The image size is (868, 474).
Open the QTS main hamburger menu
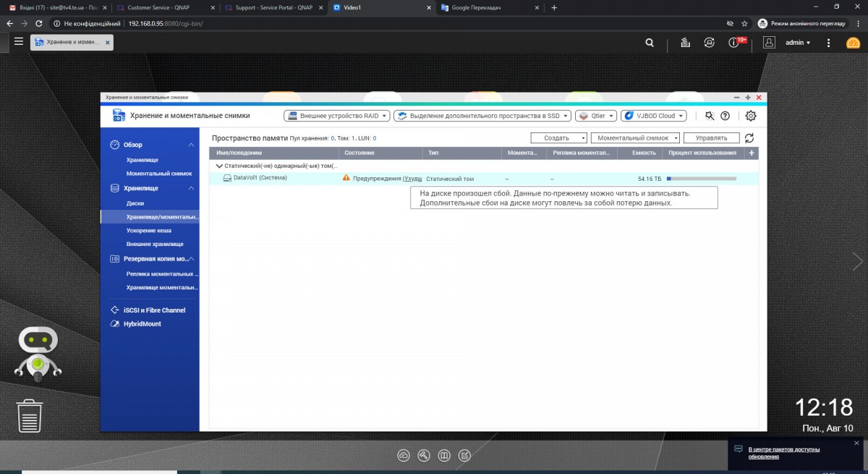pos(19,42)
